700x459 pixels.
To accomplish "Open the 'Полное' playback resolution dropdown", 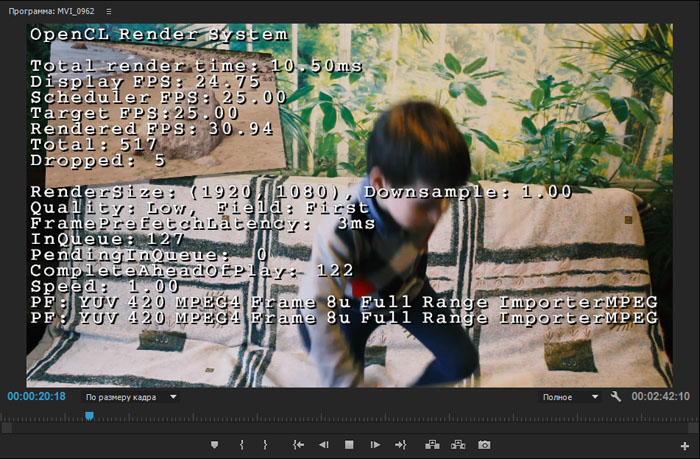I will click(x=570, y=397).
